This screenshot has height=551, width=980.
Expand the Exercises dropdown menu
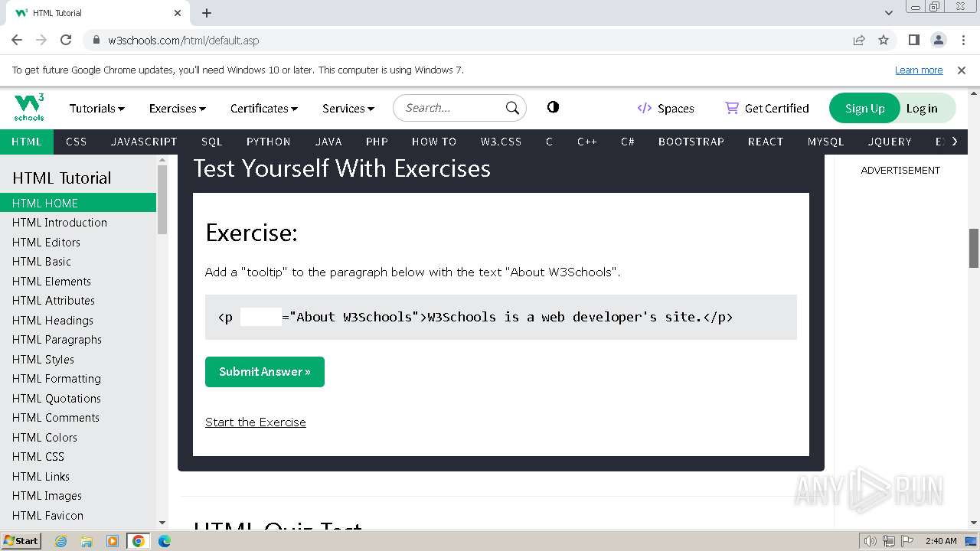(x=178, y=109)
